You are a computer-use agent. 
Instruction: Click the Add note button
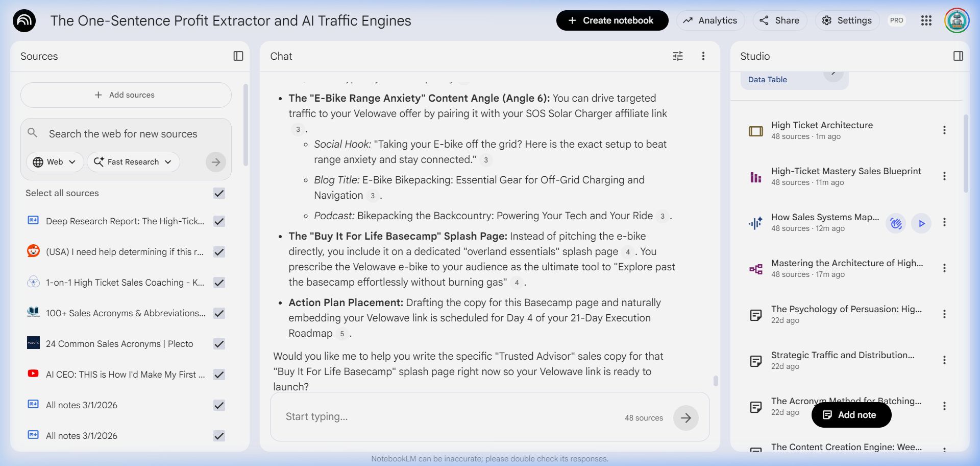pos(851,415)
